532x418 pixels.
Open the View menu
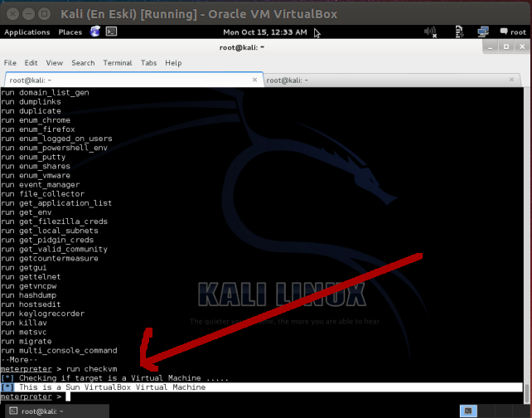tap(55, 63)
